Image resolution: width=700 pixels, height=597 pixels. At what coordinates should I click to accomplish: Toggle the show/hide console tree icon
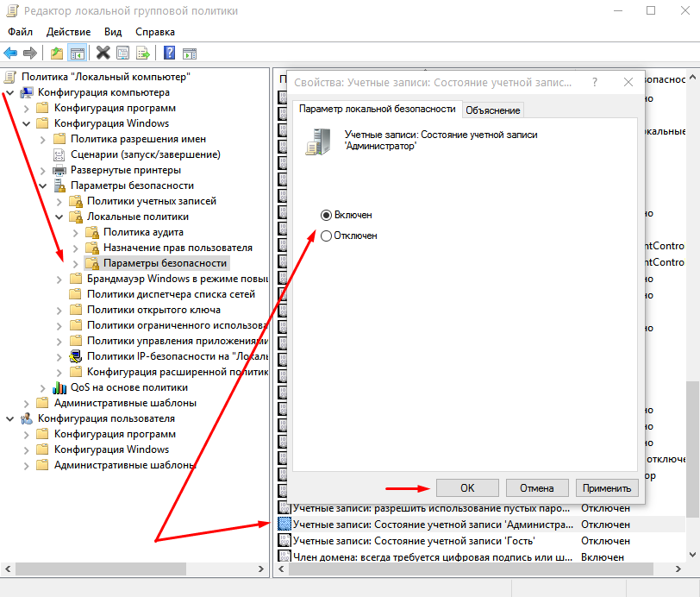pyautogui.click(x=78, y=53)
